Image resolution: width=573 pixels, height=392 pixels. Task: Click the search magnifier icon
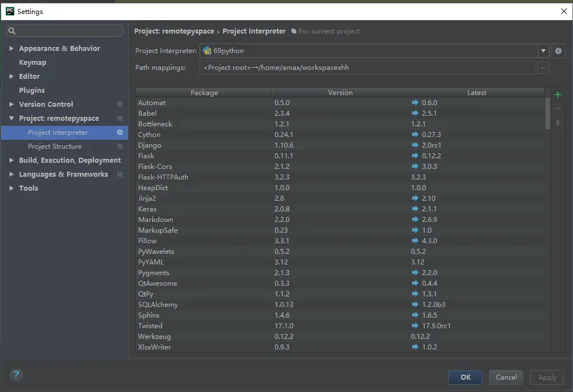tap(12, 31)
